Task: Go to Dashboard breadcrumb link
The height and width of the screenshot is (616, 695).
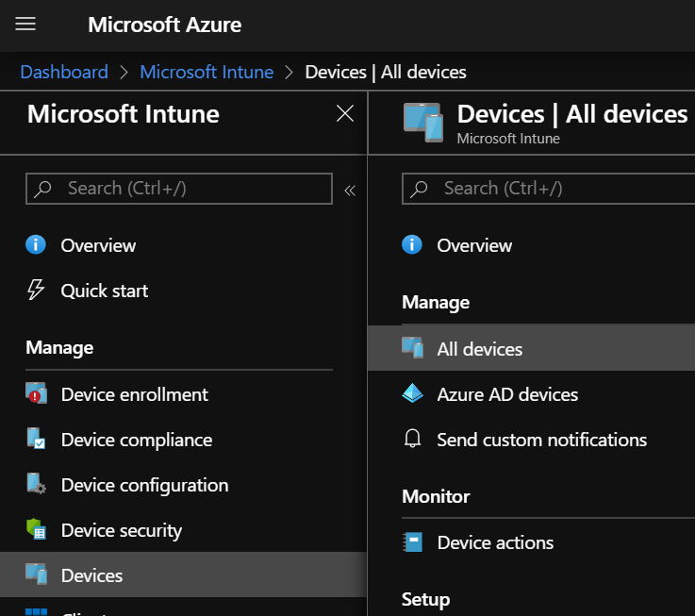Action: point(64,72)
